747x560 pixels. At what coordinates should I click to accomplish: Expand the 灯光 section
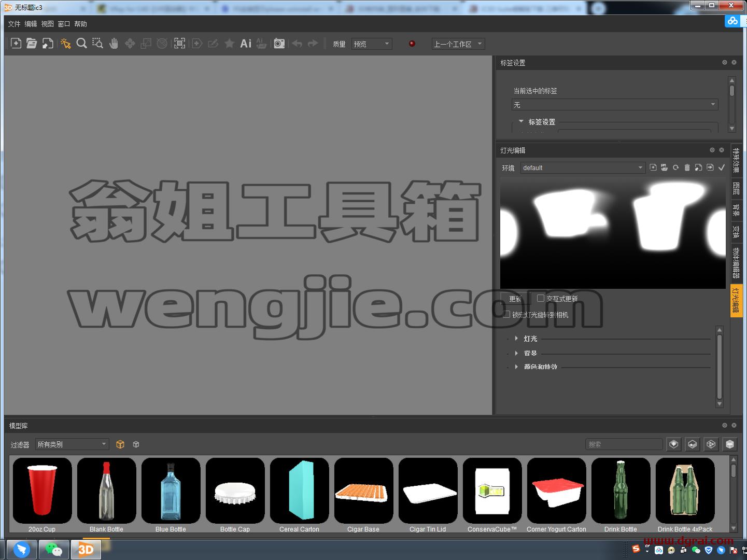click(516, 338)
